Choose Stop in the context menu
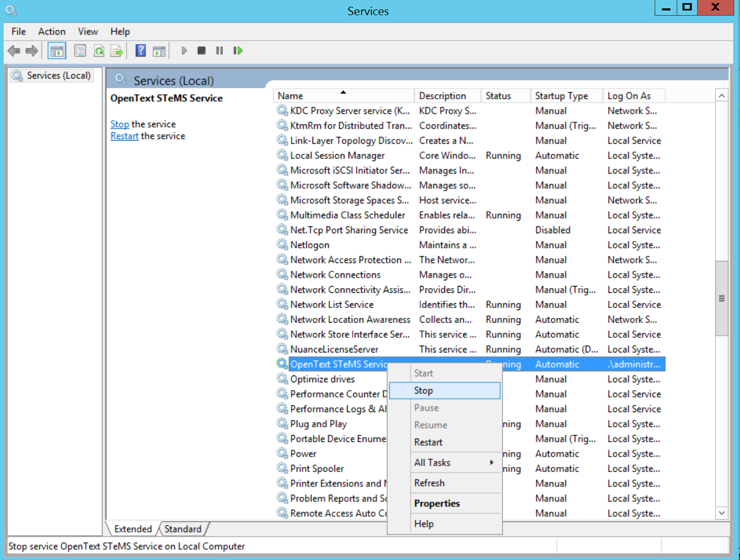The height and width of the screenshot is (560, 740). tap(423, 391)
